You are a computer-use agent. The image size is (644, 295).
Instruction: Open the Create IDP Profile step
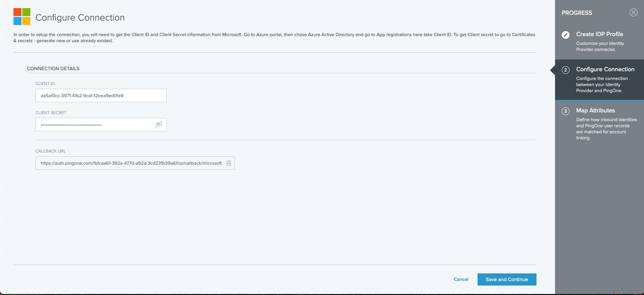(599, 34)
